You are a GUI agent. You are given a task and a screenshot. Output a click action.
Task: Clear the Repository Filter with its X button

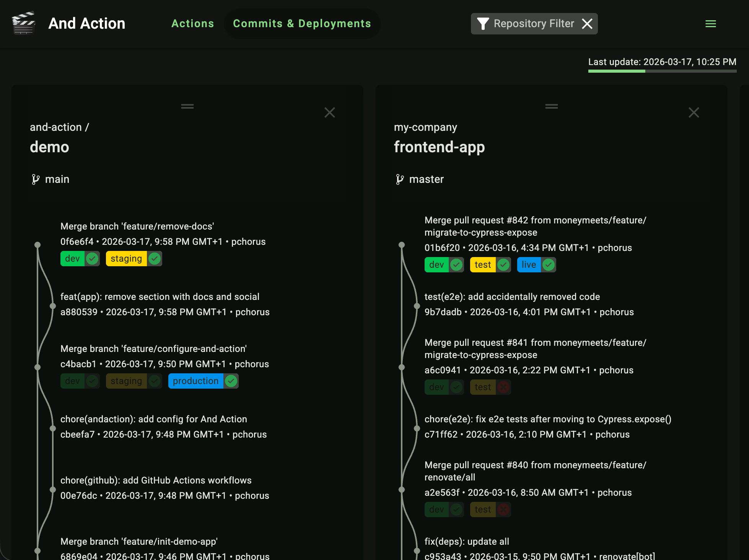pos(587,23)
